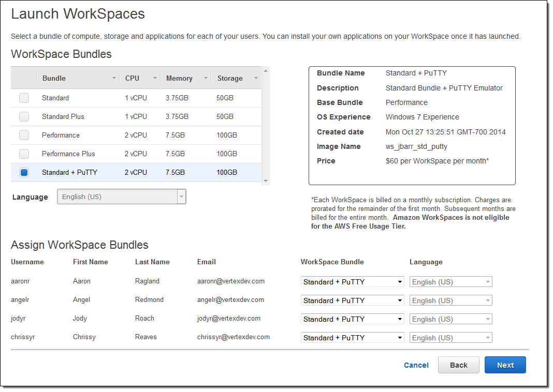Open the Memory column header dropdown arrow
This screenshot has height=392, width=553.
click(x=206, y=78)
